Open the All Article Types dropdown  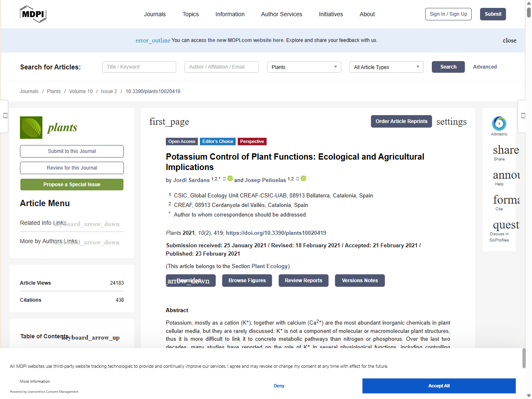pos(386,67)
